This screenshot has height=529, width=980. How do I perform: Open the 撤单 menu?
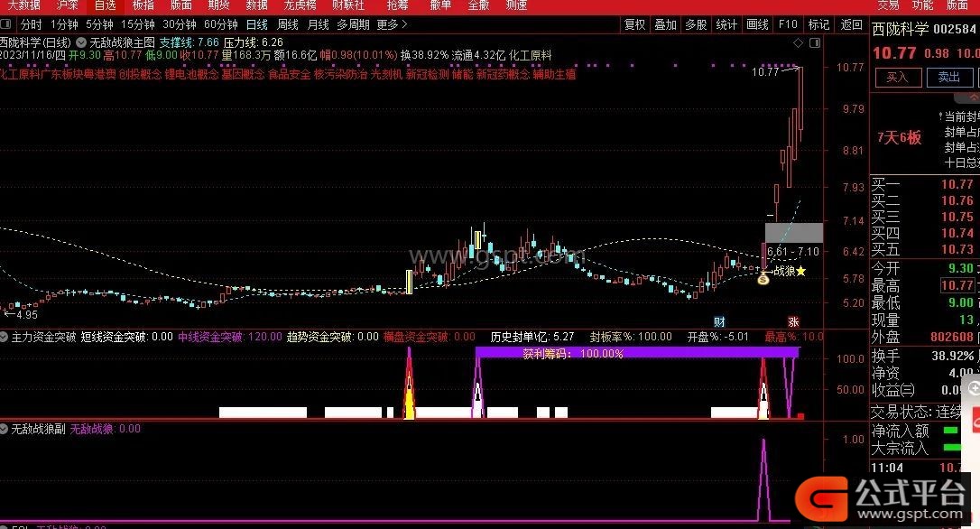tap(440, 5)
